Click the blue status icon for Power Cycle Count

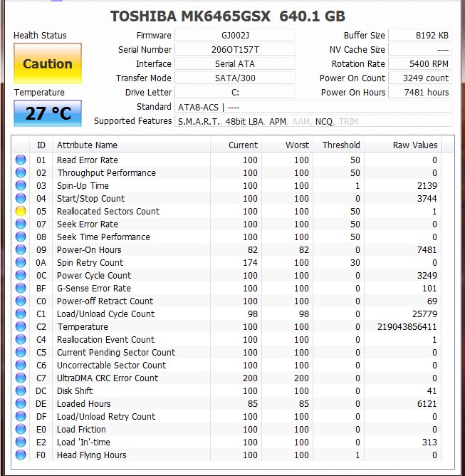tap(21, 275)
